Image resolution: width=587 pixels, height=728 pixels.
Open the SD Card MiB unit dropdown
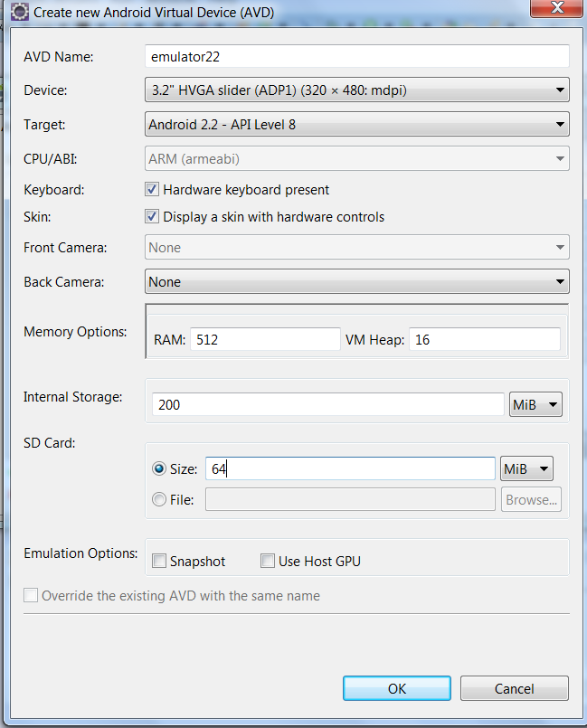(x=526, y=469)
